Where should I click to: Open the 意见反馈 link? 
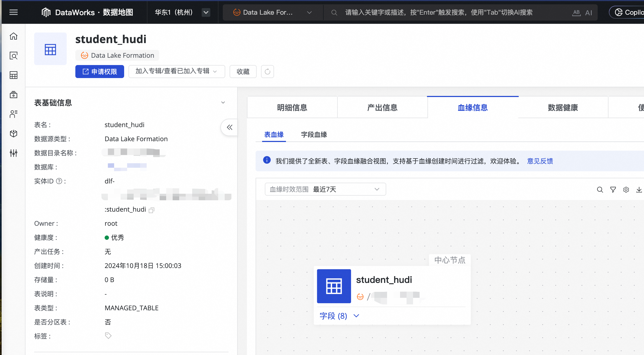tap(540, 161)
